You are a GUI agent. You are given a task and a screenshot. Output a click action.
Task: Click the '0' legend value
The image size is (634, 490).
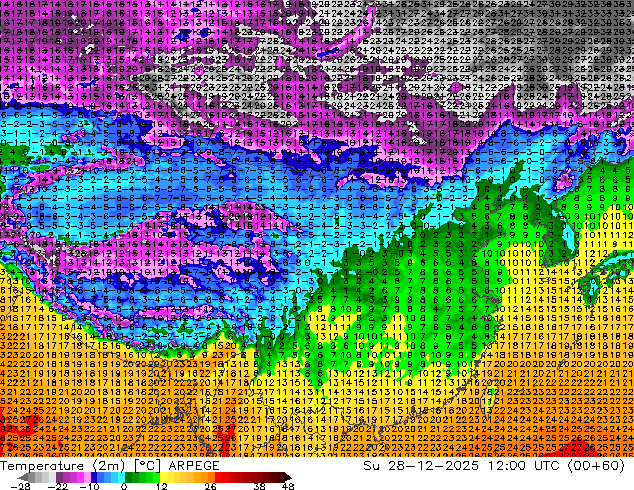[124, 486]
